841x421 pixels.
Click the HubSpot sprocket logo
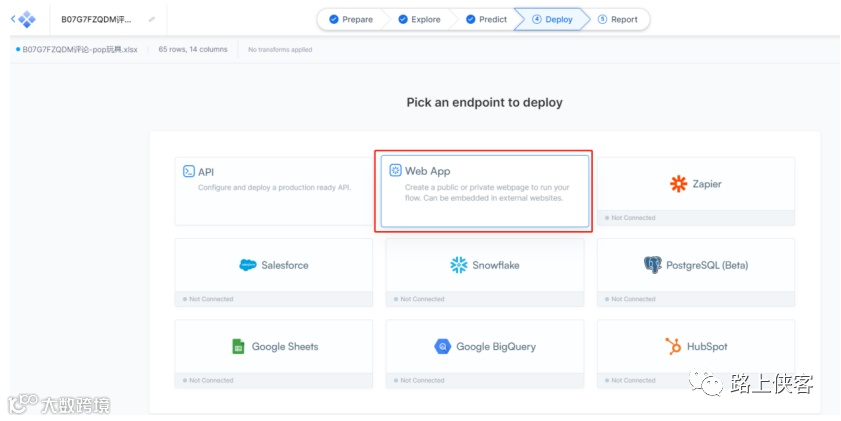[673, 346]
